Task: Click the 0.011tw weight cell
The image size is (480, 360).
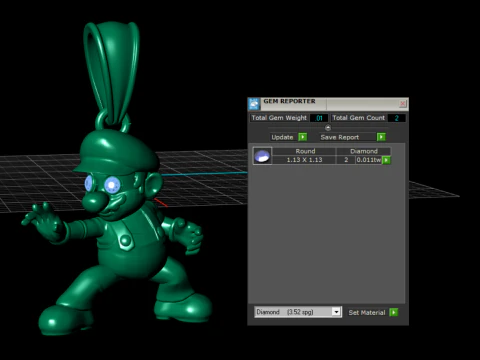Action: [368, 160]
